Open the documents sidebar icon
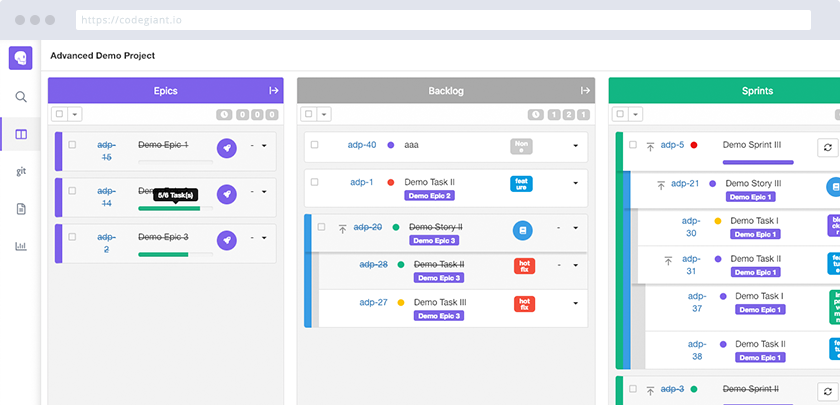 pyautogui.click(x=21, y=209)
